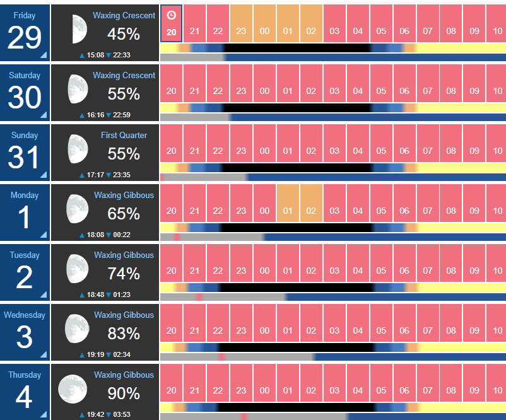Click the moonrise arrow beside 15:08 on Friday
506x420 pixels.
click(x=82, y=55)
